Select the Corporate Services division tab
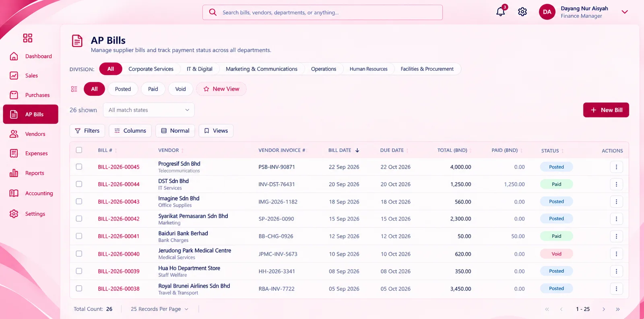Viewport: 644px width, 319px height. pyautogui.click(x=151, y=69)
